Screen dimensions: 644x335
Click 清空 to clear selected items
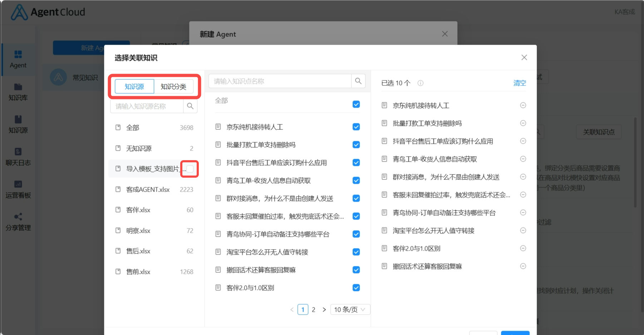pos(520,83)
